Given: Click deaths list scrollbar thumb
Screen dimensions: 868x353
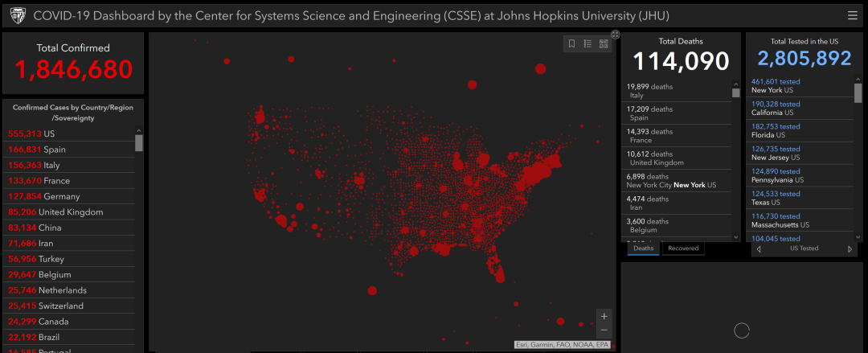Looking at the screenshot, I should point(735,92).
